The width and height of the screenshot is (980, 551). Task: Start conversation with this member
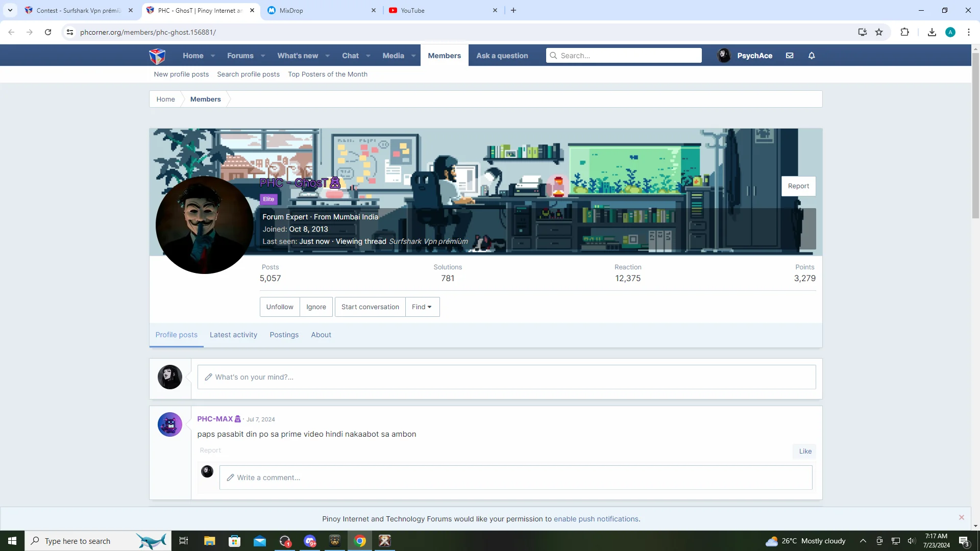[370, 307]
